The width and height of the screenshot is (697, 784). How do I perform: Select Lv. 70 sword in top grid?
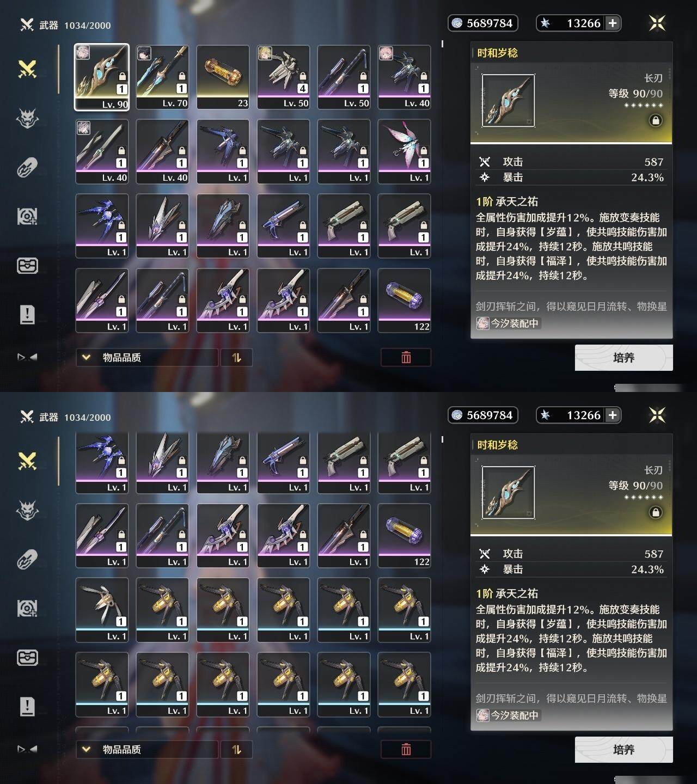pyautogui.click(x=162, y=77)
